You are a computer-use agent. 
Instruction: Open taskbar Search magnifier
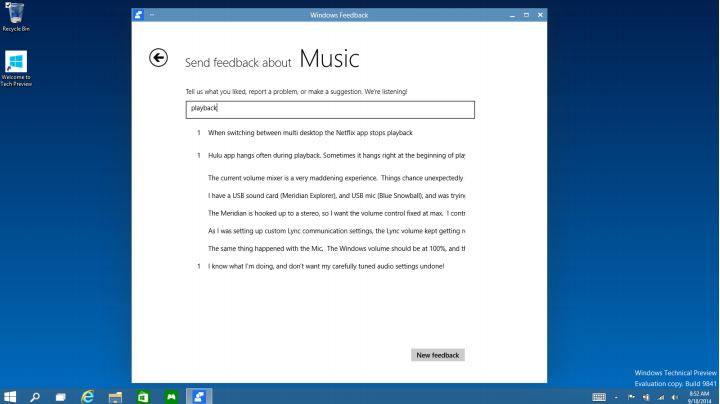[35, 396]
